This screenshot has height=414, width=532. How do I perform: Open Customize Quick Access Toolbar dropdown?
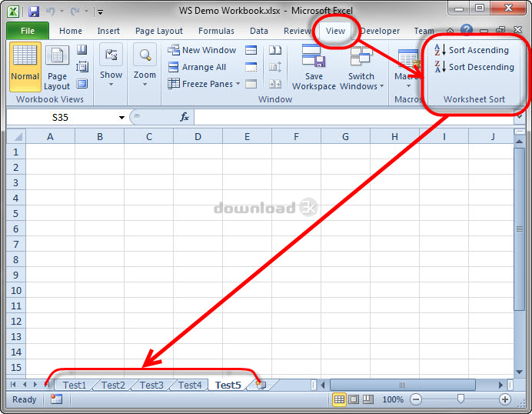pyautogui.click(x=100, y=12)
